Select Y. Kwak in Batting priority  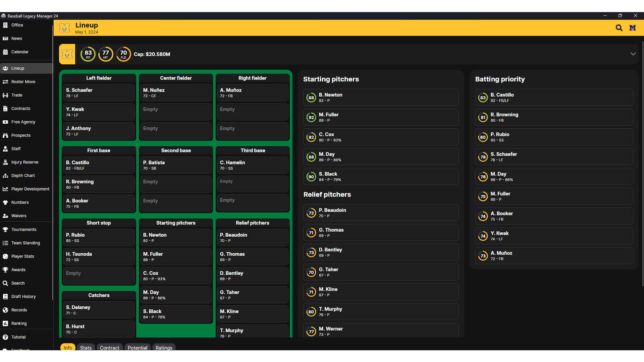pyautogui.click(x=554, y=236)
